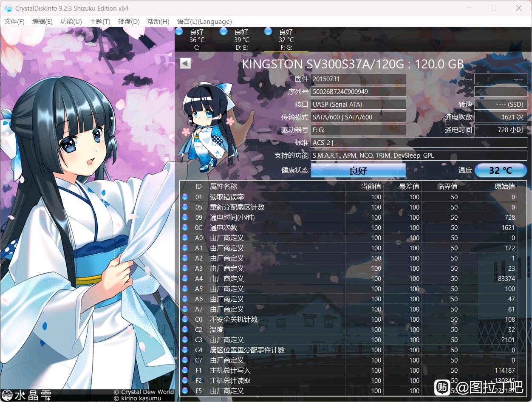Select the 读取错误率 attribute name
Viewport: 532px width, 402px height.
coord(227,197)
